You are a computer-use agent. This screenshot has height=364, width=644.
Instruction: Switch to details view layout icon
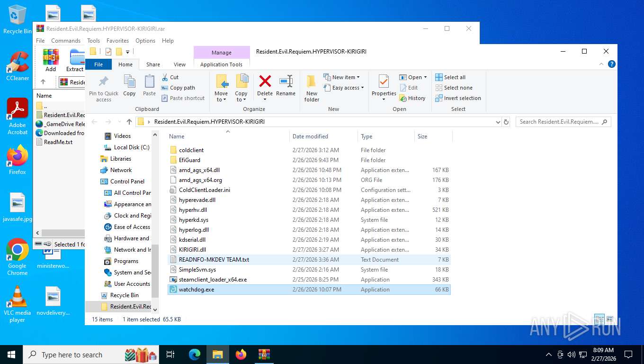[599, 319]
